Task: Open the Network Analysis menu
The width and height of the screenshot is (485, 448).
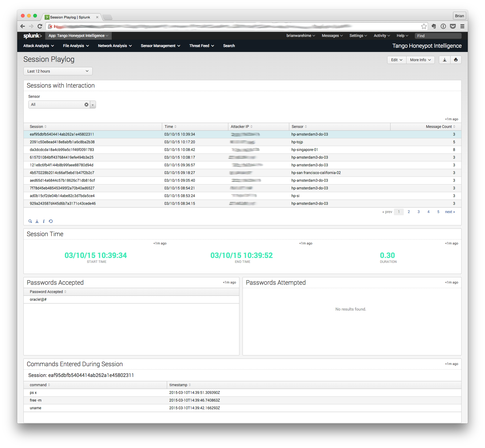Action: pyautogui.click(x=115, y=46)
